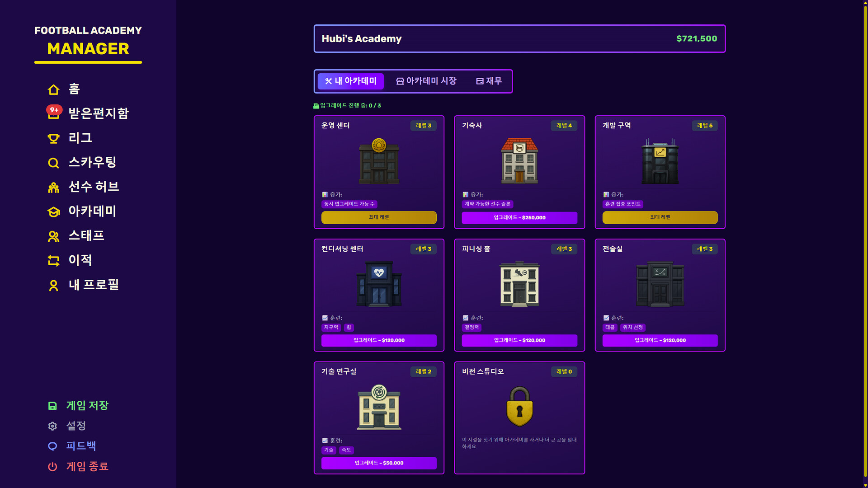Select 내 아카데미 tab

[x=350, y=81]
